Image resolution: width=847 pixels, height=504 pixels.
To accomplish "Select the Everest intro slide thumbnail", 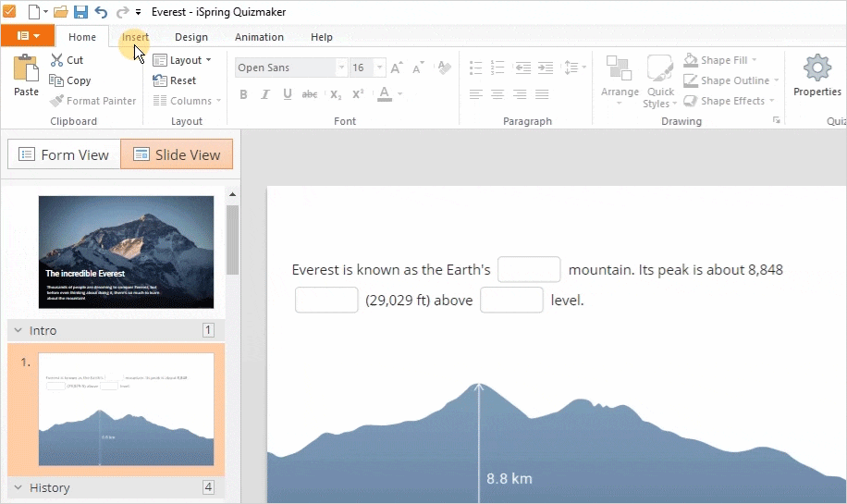I will tap(126, 252).
